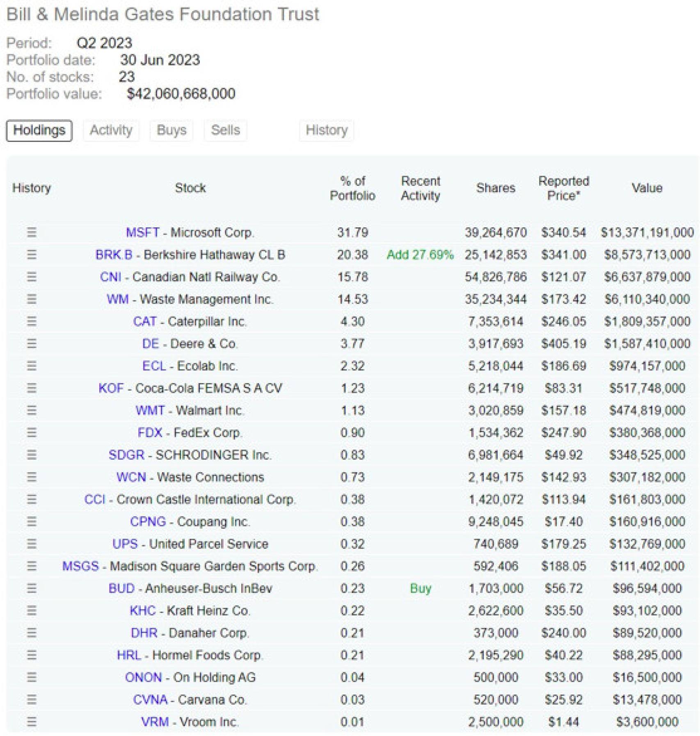Open history icon for Hormel Foods row
This screenshot has height=736, width=700.
pyautogui.click(x=32, y=655)
